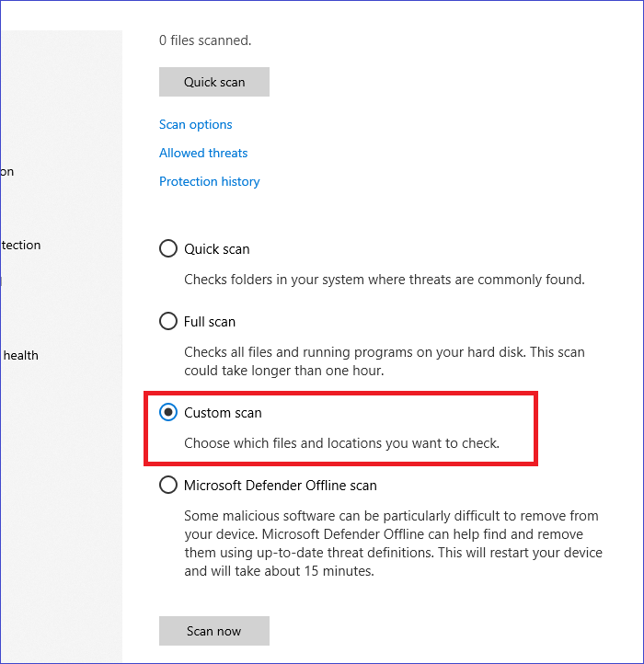Click the 'Some malicious software' description paragraph
This screenshot has height=664, width=644.
393,543
